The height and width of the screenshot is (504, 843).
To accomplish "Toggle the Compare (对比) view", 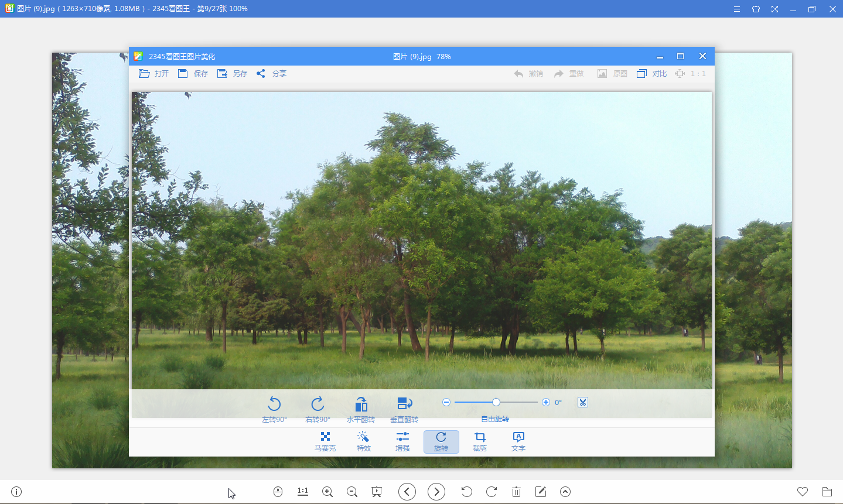I will tap(652, 74).
